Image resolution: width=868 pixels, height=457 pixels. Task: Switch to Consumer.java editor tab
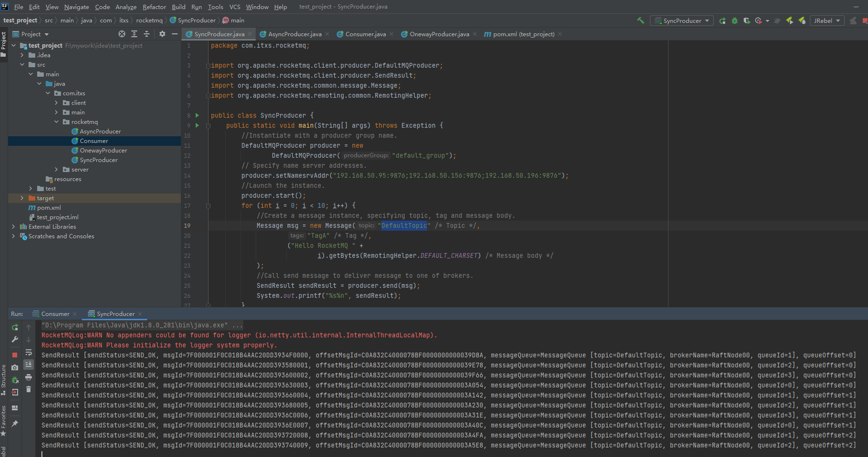(x=366, y=34)
